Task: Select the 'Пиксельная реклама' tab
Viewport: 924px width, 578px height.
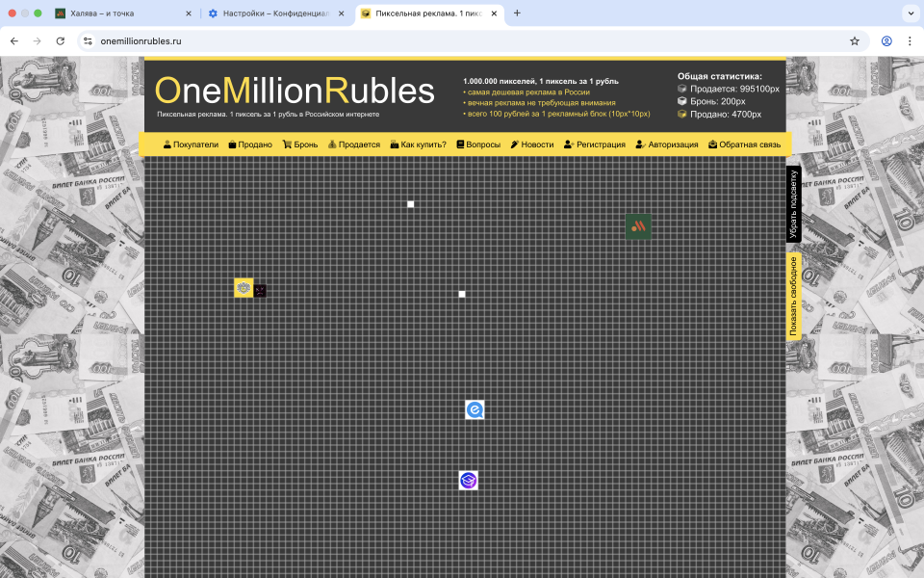Action: [x=429, y=13]
